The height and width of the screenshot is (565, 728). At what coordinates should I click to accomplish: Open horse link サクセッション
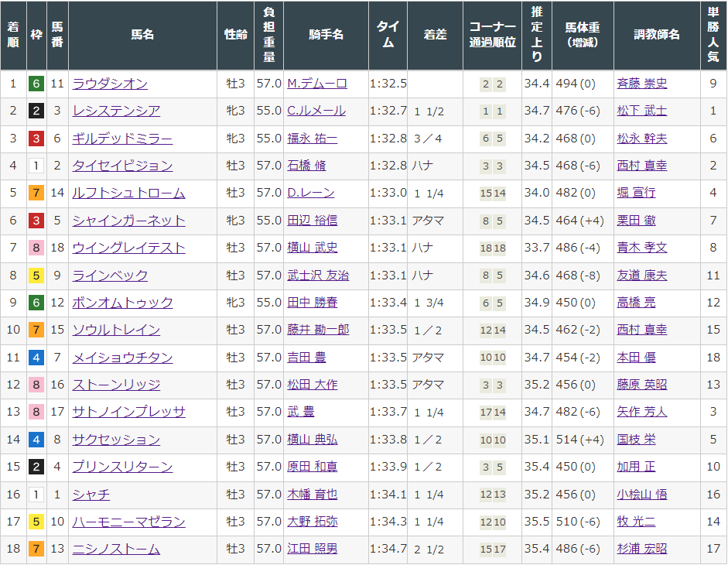coord(117,440)
